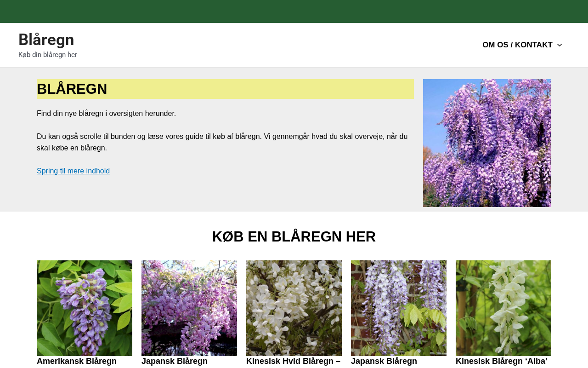Click the Japansk Blåregn title under the pink image
Viewport: 588px width, 368px height.
[x=175, y=362]
